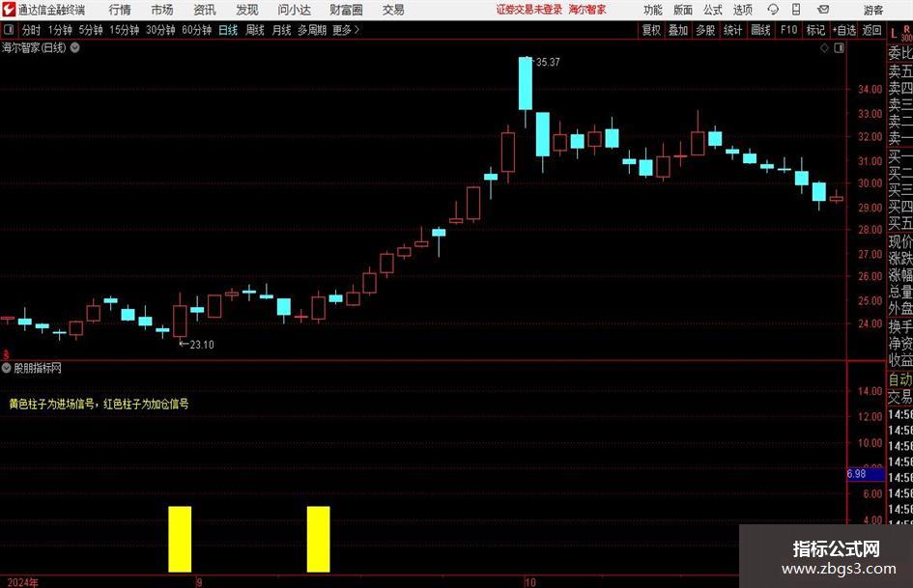913x588 pixels.
Task: Open the 发现 menu
Action: pos(247,10)
